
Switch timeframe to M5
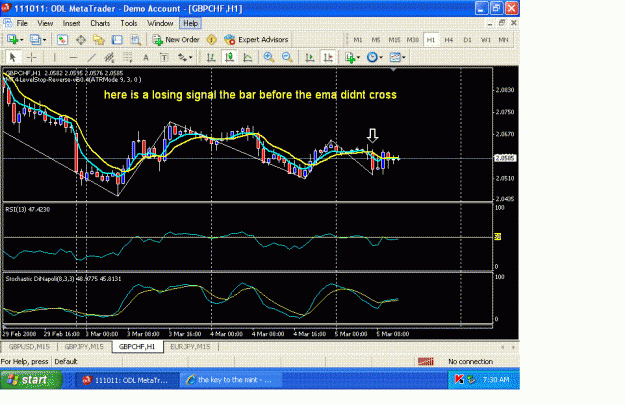point(375,40)
